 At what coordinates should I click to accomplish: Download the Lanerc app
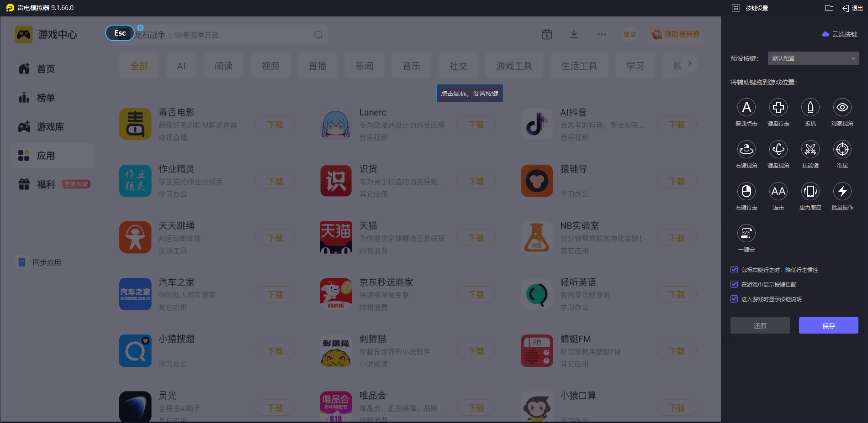click(476, 125)
